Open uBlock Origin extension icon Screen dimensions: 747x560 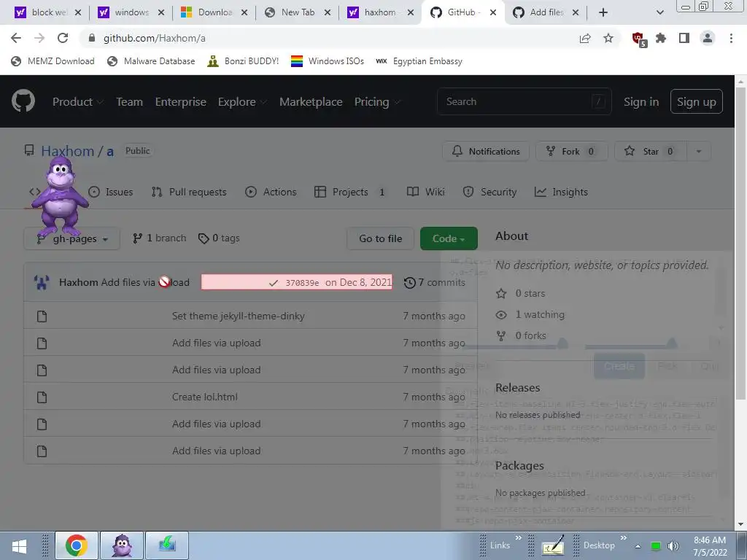pos(639,39)
